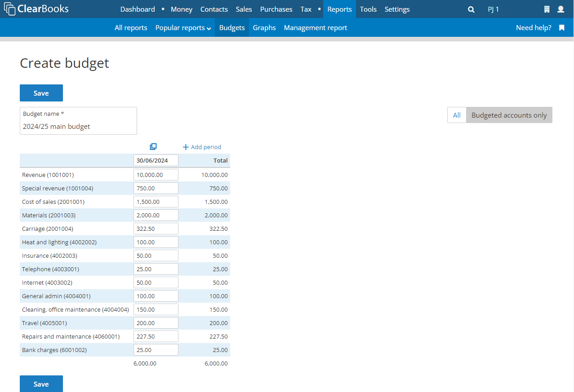
Task: Click the Bank charges (6001002) label
Action: [x=54, y=350]
